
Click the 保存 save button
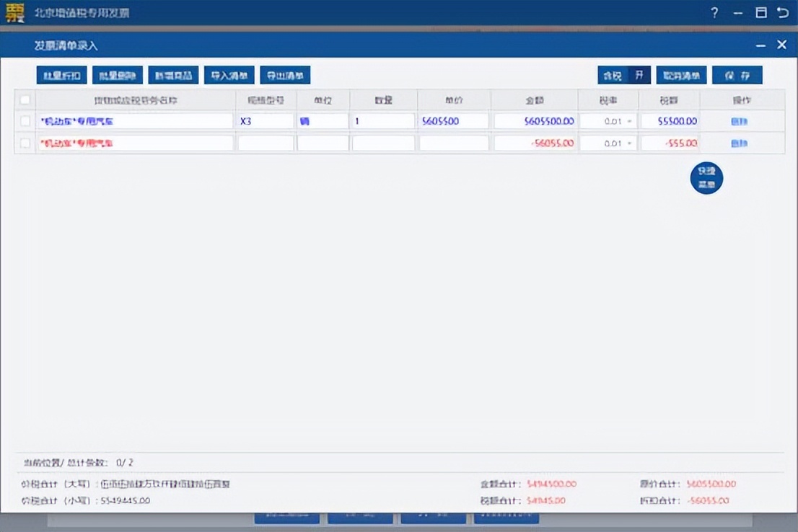pyautogui.click(x=737, y=75)
